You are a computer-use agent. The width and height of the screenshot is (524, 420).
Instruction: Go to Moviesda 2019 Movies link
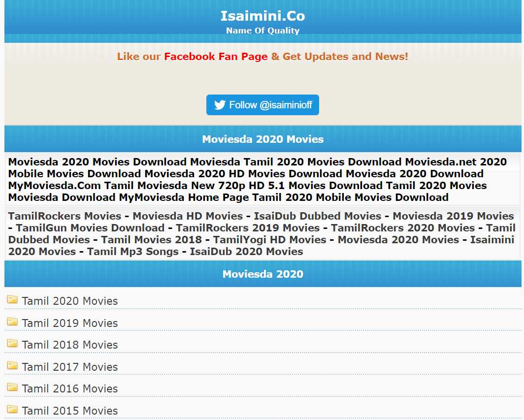[x=453, y=216]
